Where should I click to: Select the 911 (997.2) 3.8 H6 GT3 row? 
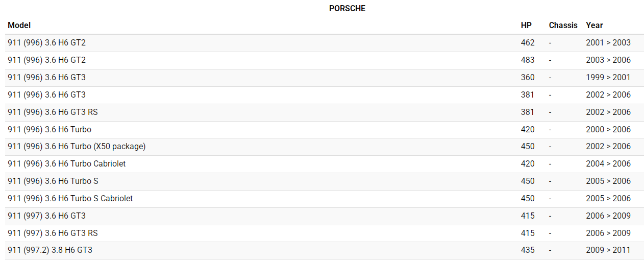coord(50,250)
